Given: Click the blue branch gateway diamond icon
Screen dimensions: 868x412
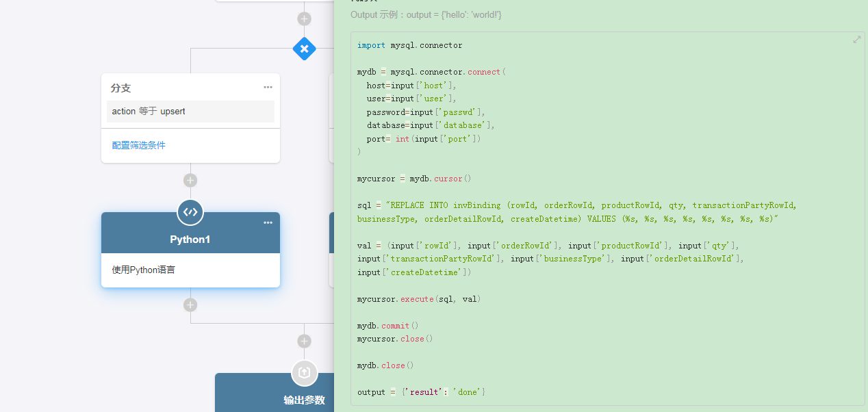Looking at the screenshot, I should (x=305, y=49).
